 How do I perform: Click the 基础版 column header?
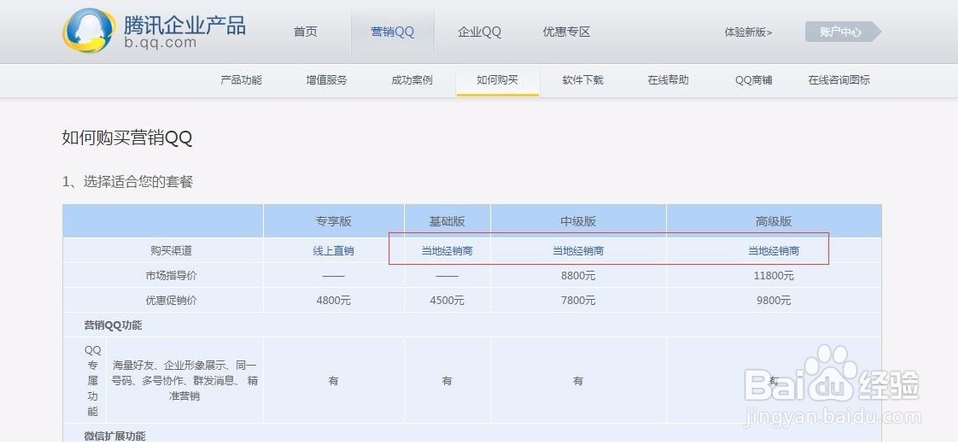447,221
